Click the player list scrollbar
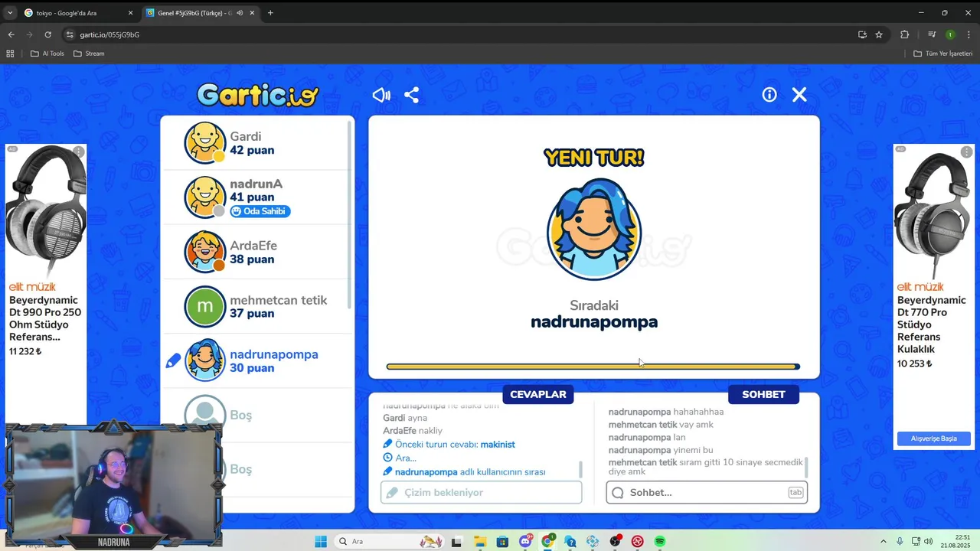This screenshot has height=551, width=980. 351,214
